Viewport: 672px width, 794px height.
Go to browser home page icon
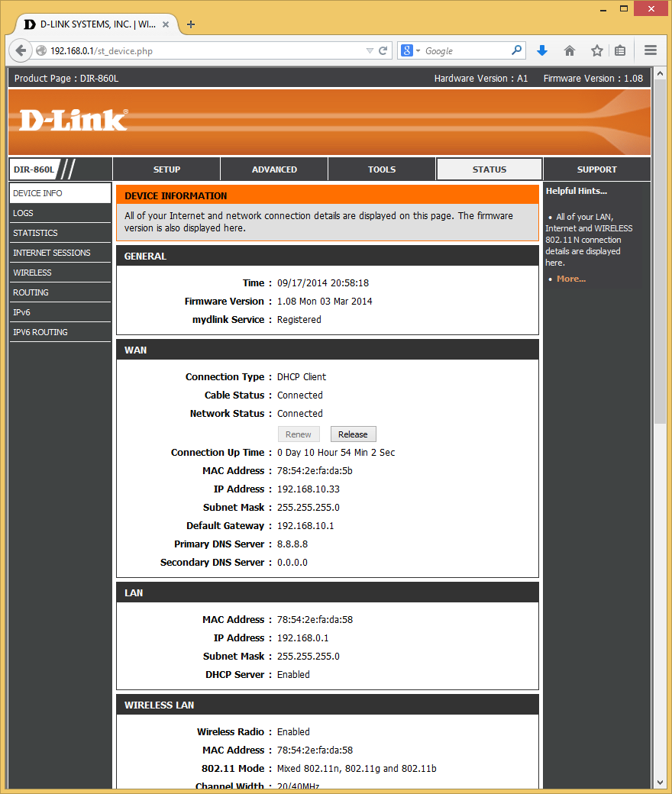coord(570,50)
